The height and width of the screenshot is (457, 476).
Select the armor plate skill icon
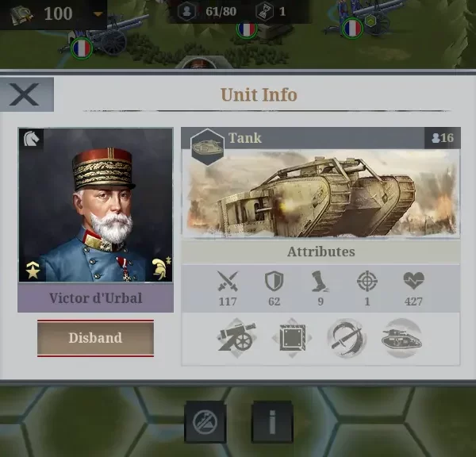click(x=292, y=338)
